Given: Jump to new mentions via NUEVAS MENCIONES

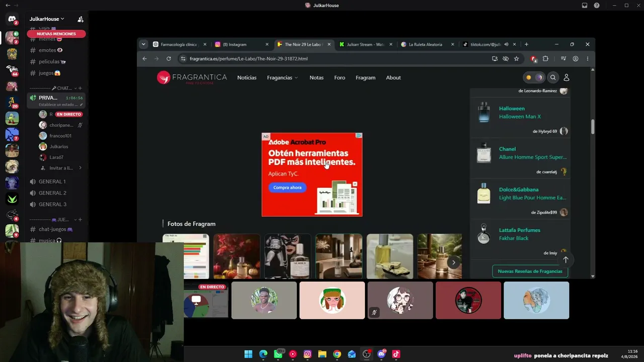Looking at the screenshot, I should pyautogui.click(x=56, y=34).
